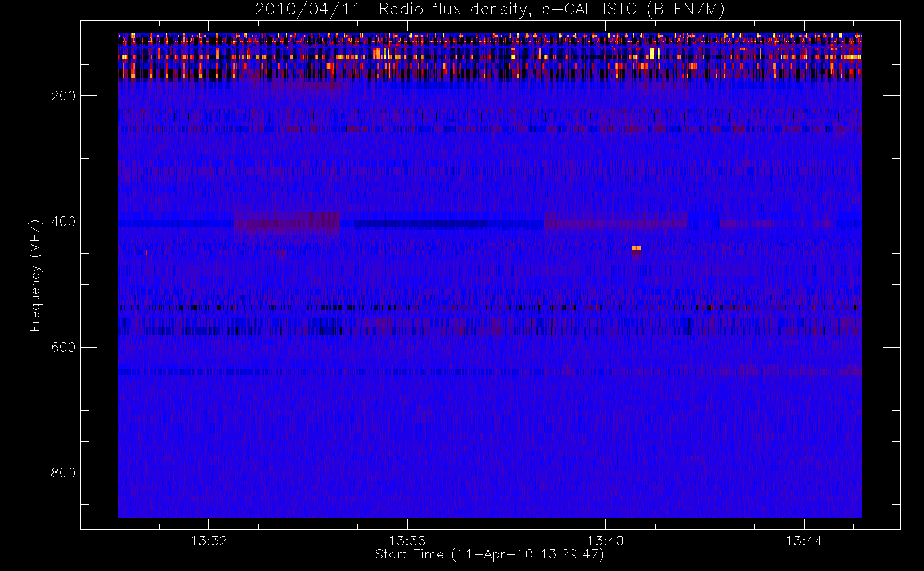Click the 13:40 time tick label
924x571 pixels.
[605, 541]
